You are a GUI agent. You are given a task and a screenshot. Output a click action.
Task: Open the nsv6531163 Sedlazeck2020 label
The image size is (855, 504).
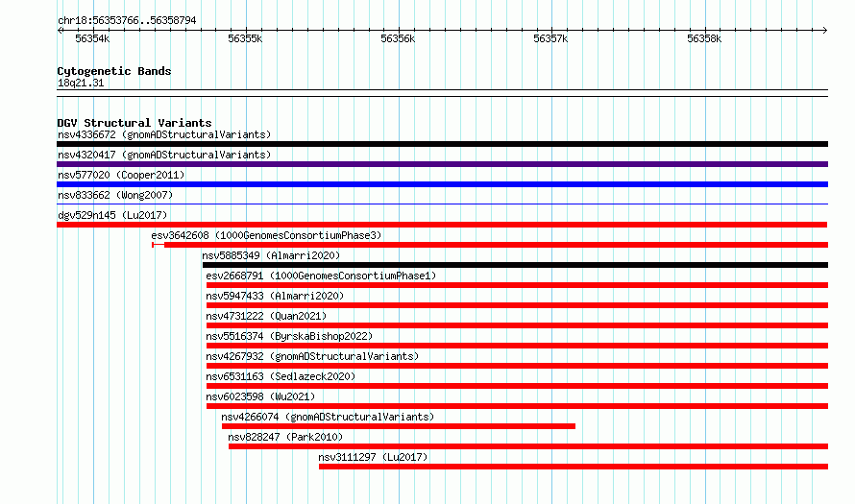click(x=281, y=376)
